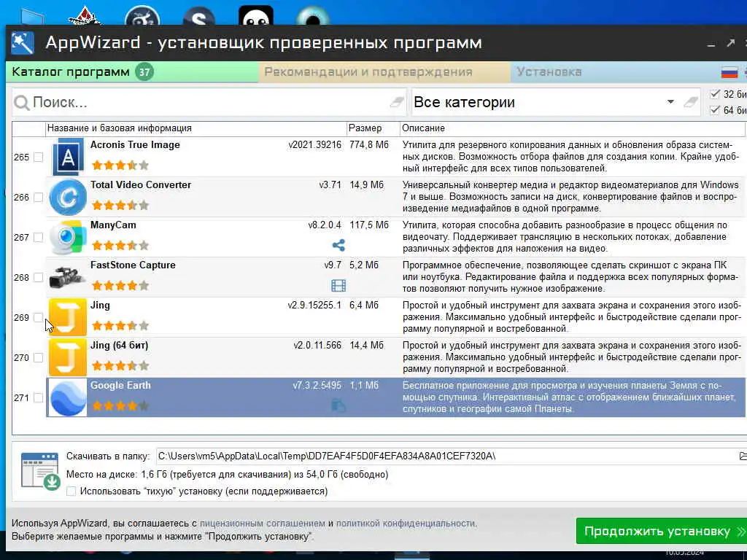747x560 pixels.
Task: Open the Skype desktop icon
Action: [198, 16]
